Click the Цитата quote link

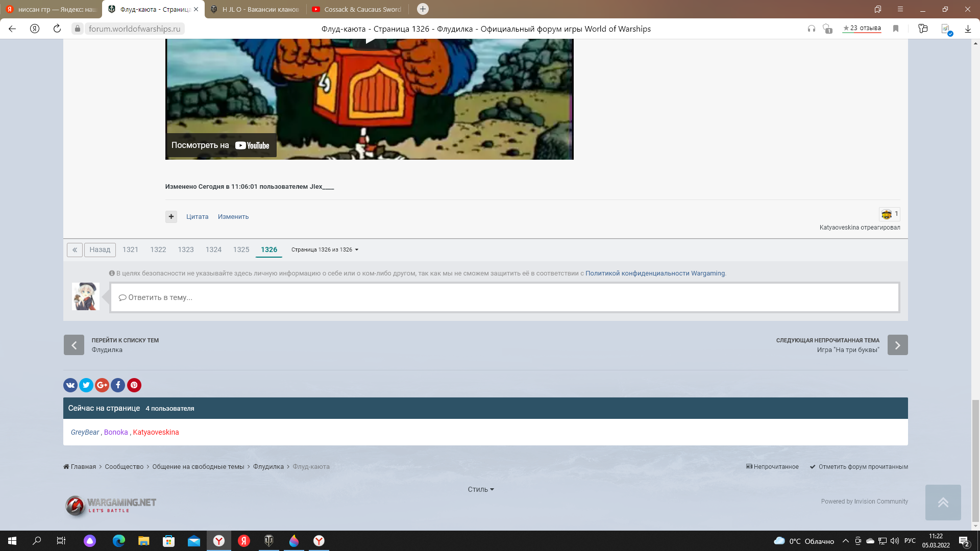coord(197,217)
